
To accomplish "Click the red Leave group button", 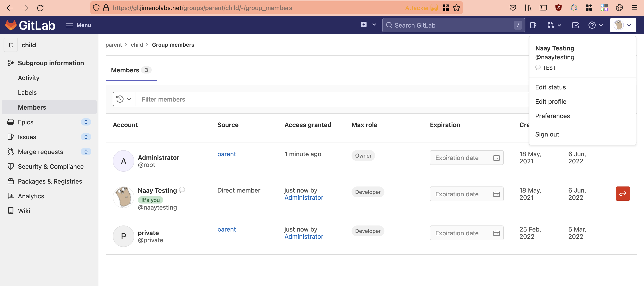I will point(623,194).
